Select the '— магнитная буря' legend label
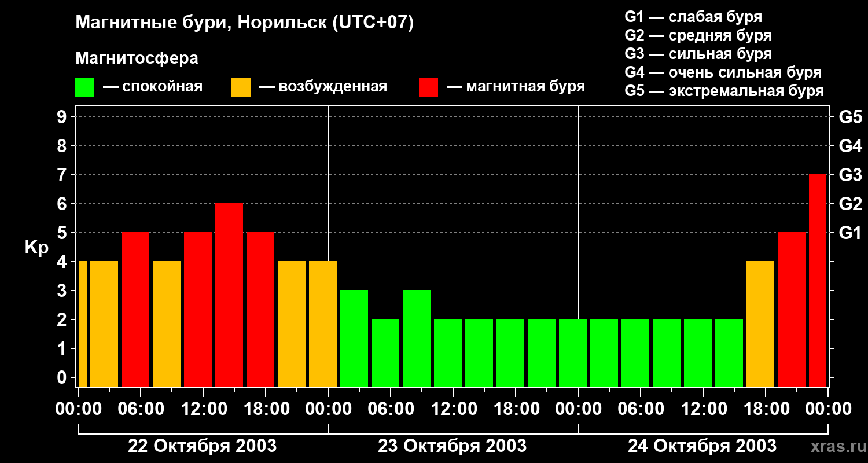Viewport: 868px width, 463px height. [516, 87]
